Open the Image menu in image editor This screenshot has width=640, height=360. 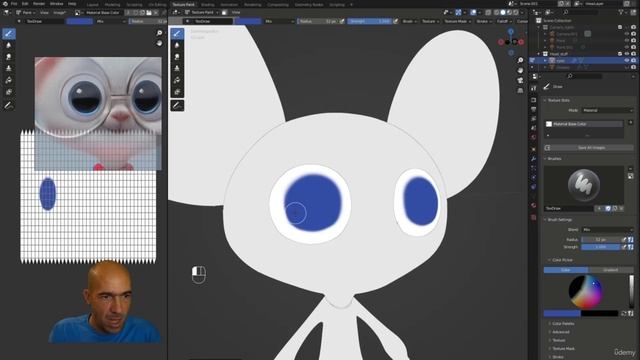click(x=60, y=13)
